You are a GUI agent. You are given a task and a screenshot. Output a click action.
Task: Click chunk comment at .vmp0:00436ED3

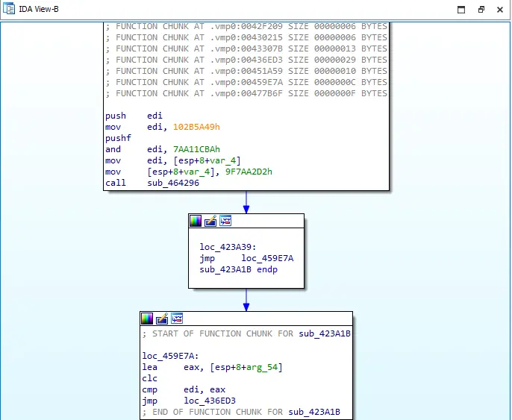pyautogui.click(x=246, y=60)
